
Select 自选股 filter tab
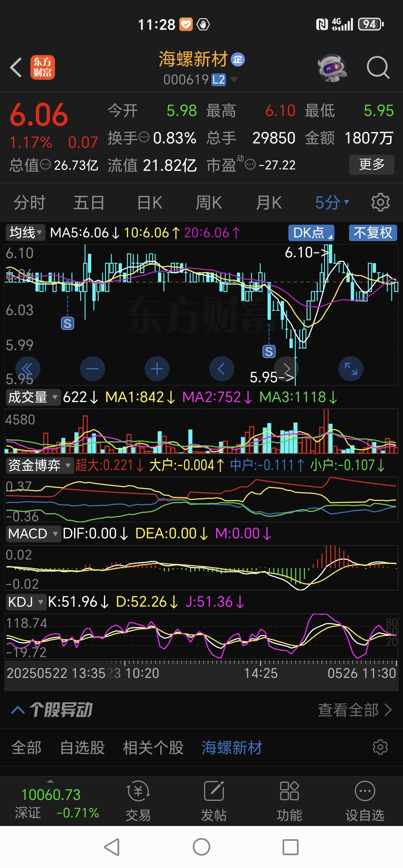pos(82,747)
